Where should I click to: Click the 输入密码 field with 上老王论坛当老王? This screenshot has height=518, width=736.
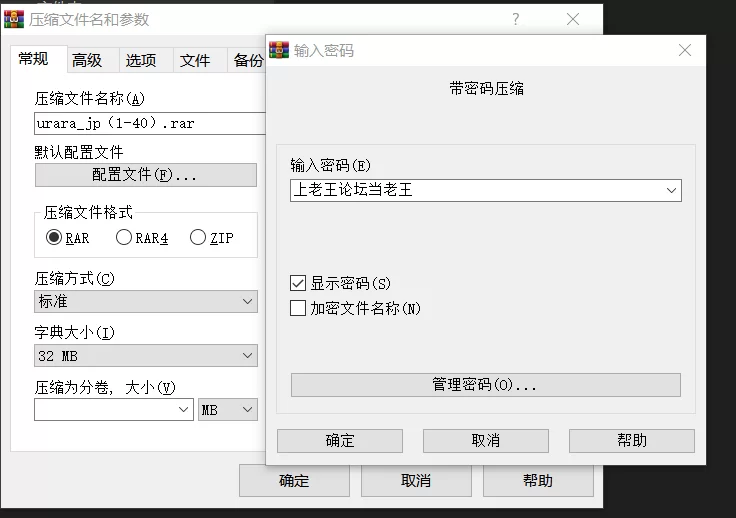click(486, 190)
